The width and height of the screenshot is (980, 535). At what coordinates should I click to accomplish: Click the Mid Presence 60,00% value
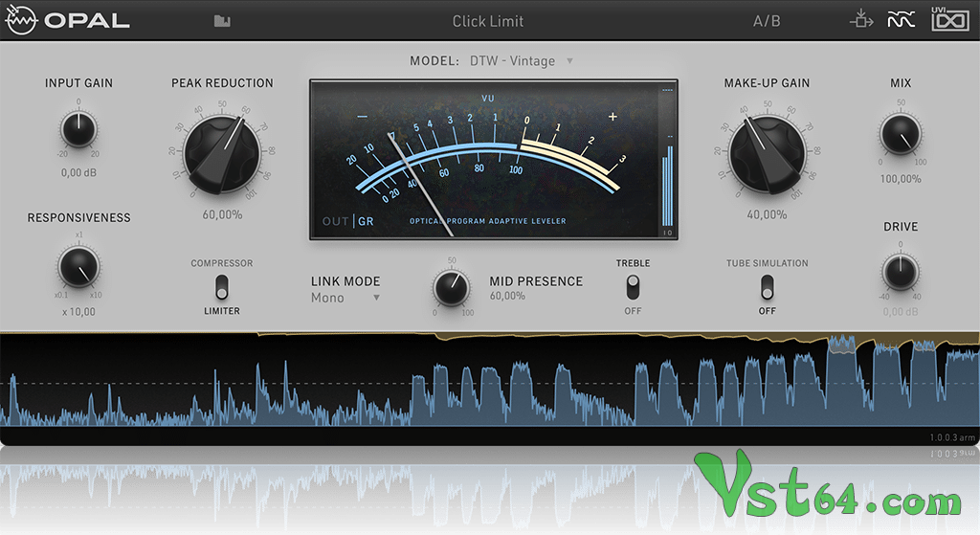[x=507, y=296]
